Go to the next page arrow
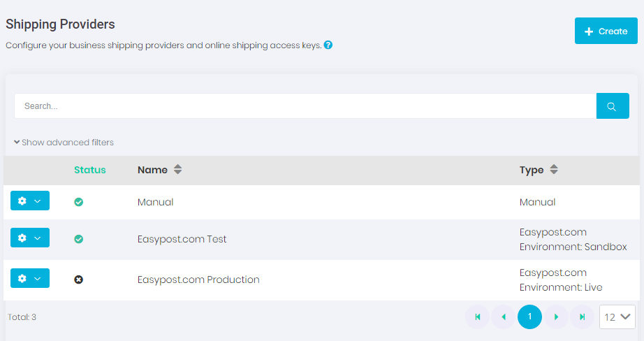Image resolution: width=644 pixels, height=341 pixels. [x=556, y=317]
